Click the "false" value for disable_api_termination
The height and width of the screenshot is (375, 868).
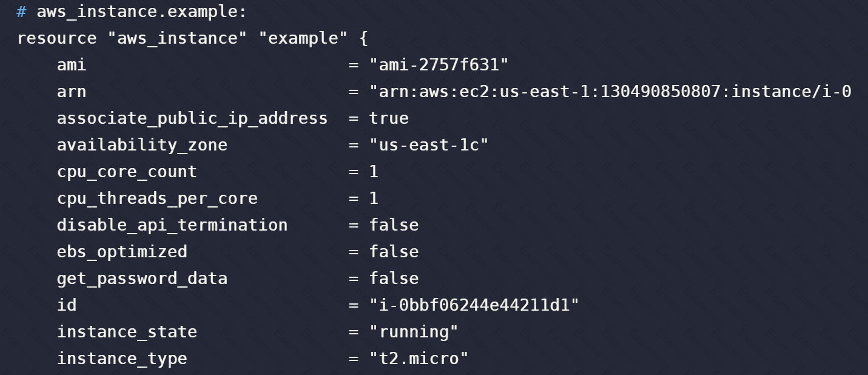394,225
